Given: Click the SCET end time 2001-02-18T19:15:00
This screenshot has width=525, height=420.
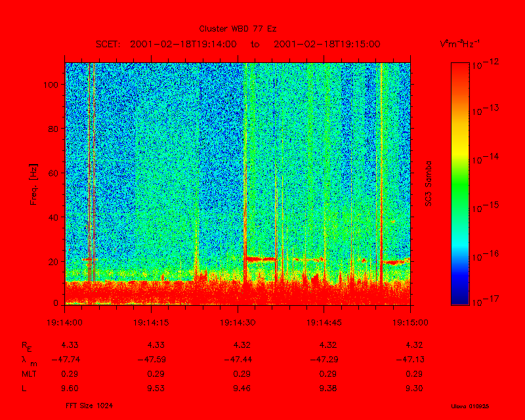Looking at the screenshot, I should (327, 44).
